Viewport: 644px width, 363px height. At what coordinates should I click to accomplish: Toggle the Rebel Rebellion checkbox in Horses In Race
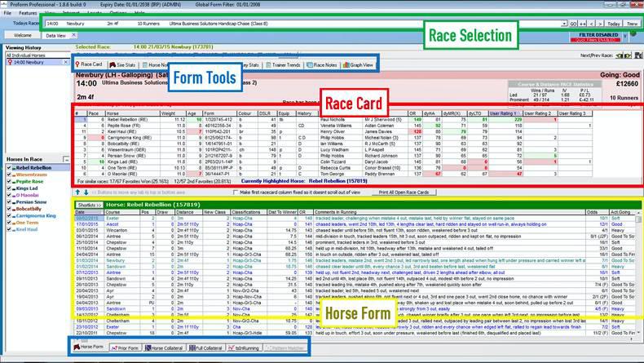click(9, 167)
